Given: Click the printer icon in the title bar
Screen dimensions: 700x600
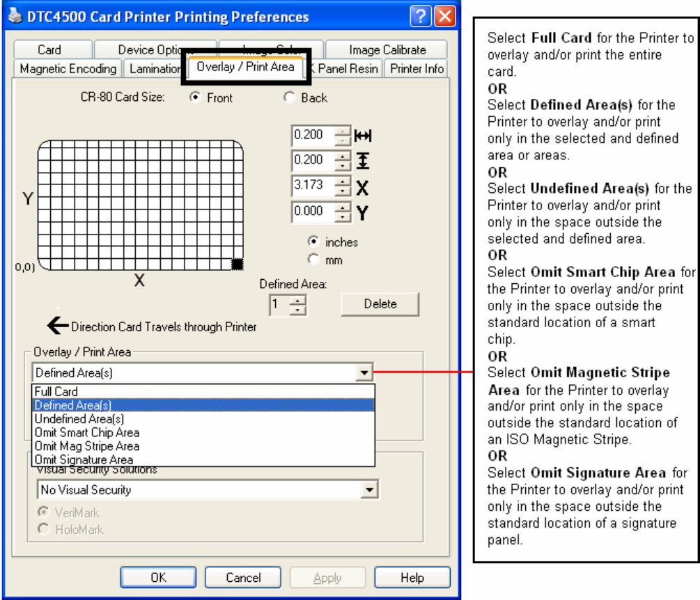Looking at the screenshot, I should 15,16.
